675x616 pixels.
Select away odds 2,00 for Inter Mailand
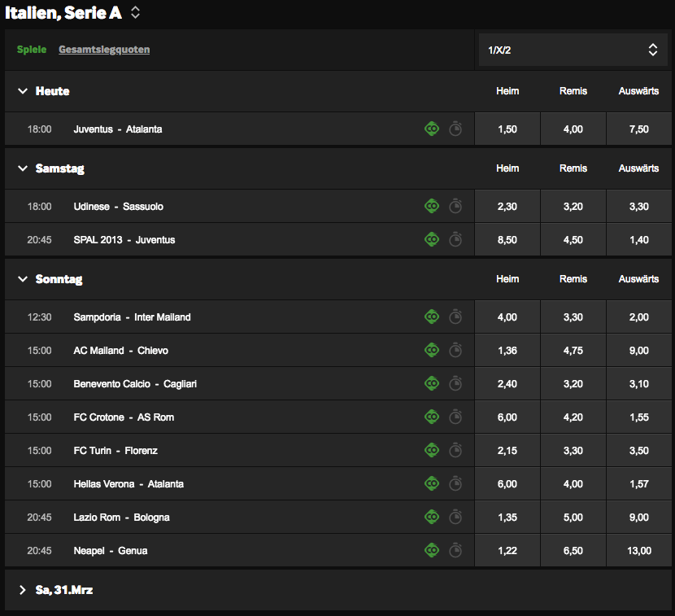[639, 317]
